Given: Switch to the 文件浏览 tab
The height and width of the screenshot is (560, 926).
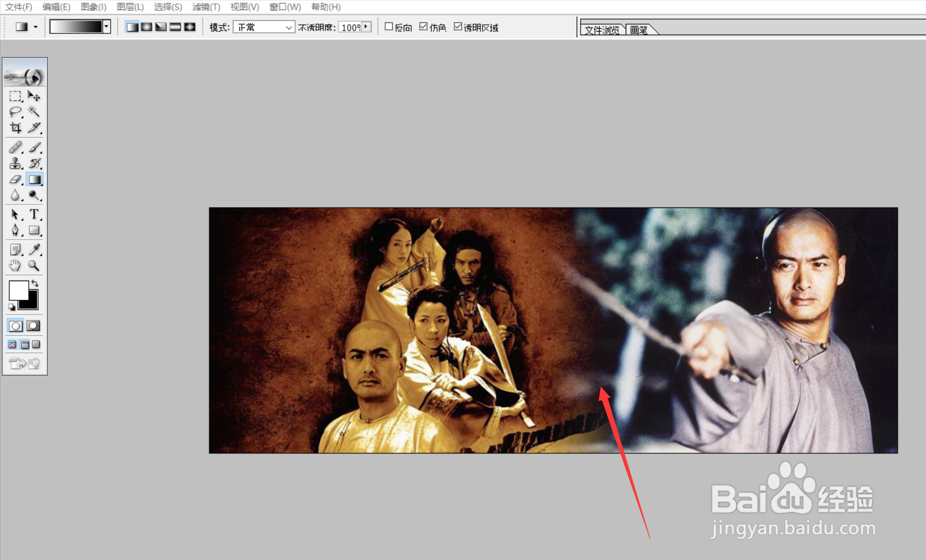Looking at the screenshot, I should (x=603, y=30).
